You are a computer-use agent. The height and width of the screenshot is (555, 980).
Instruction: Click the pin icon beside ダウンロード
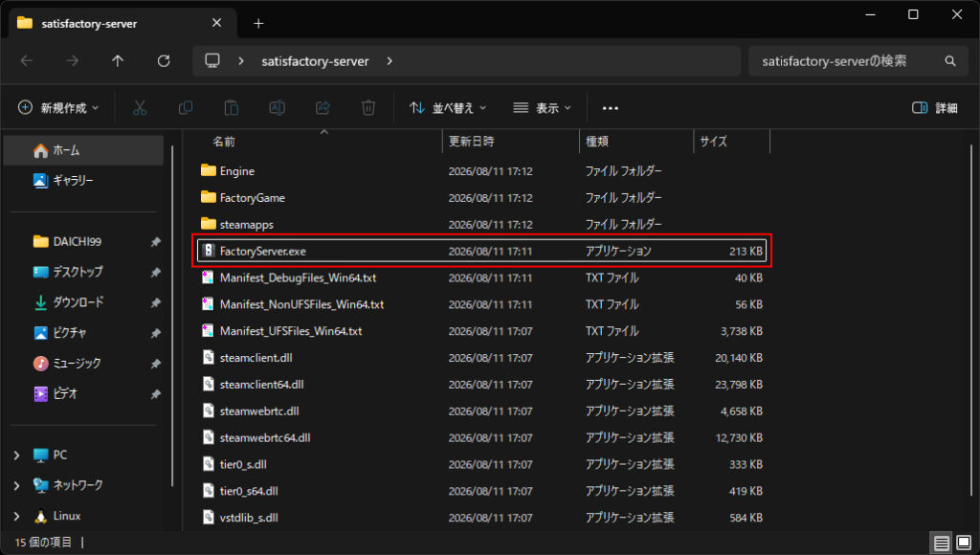[156, 302]
